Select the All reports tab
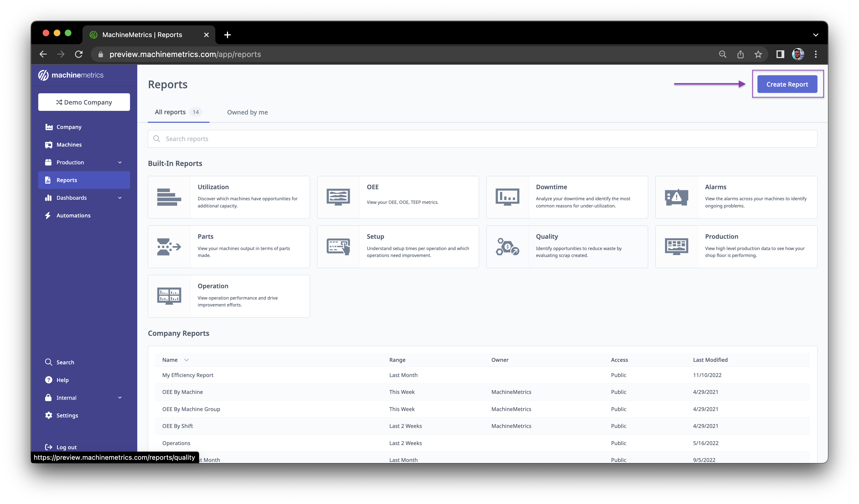859x504 pixels. pyautogui.click(x=170, y=112)
